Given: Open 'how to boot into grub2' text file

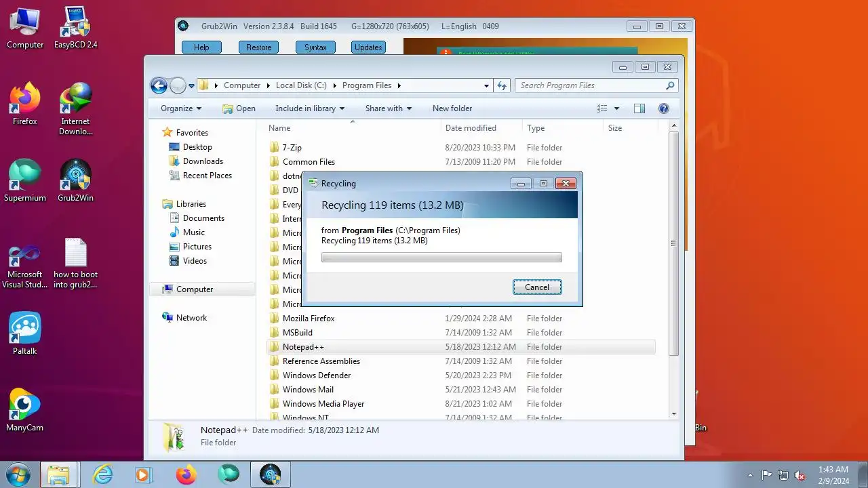Looking at the screenshot, I should coord(75,263).
